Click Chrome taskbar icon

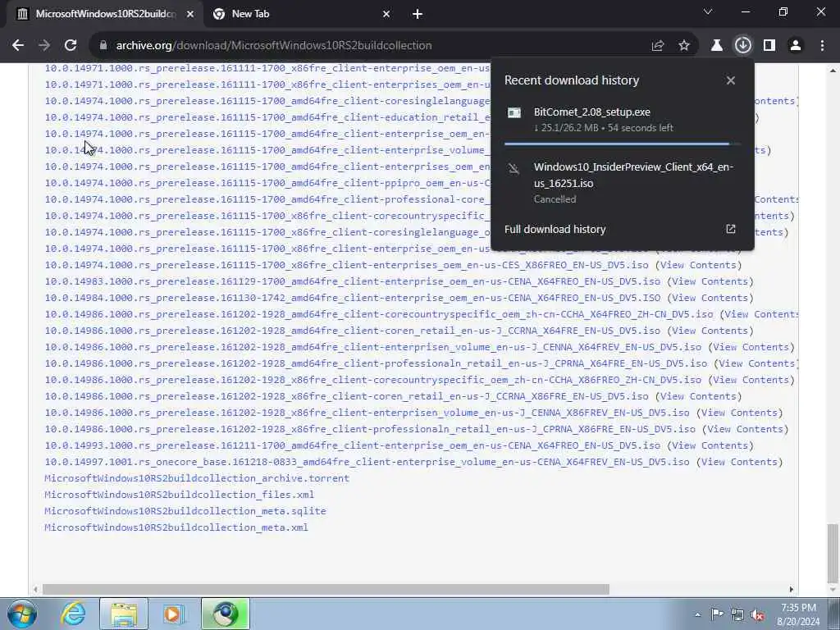point(225,614)
